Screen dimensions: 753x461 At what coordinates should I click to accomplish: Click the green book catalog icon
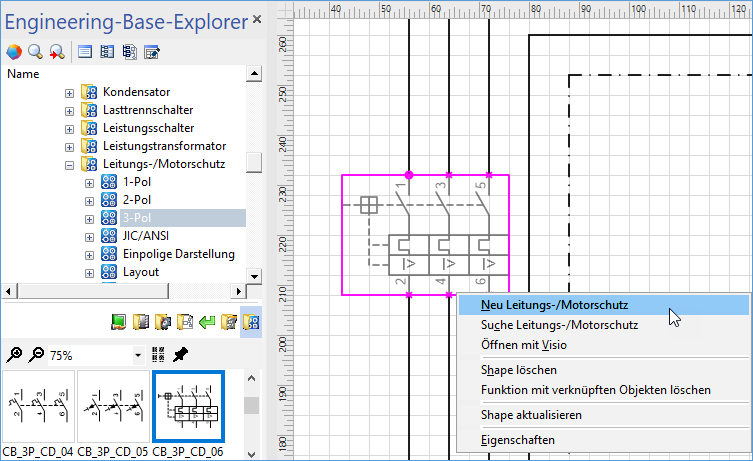coord(119,322)
